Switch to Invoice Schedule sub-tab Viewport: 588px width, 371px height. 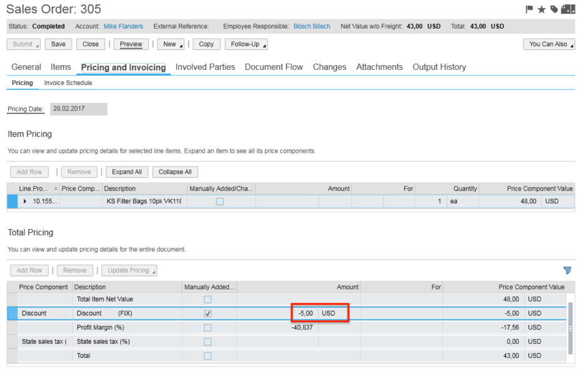pos(68,83)
